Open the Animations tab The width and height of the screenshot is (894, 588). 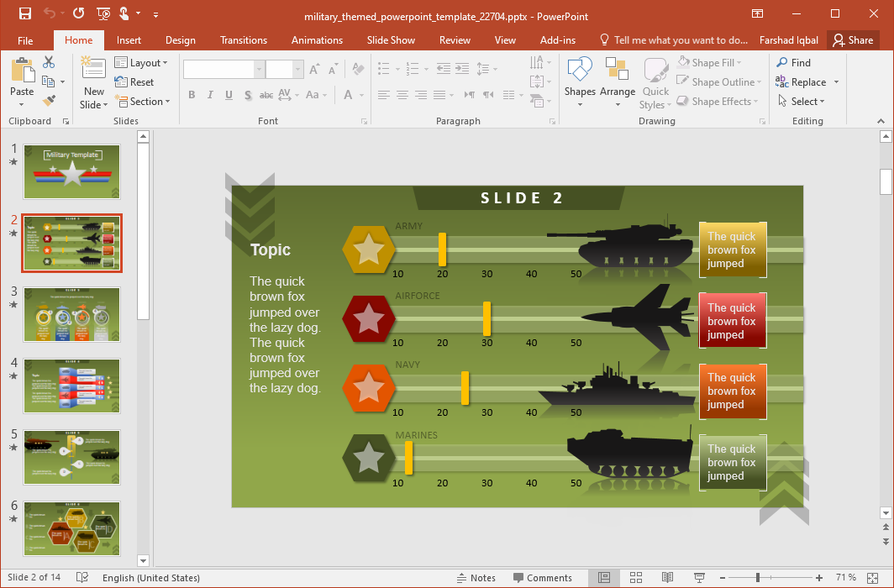point(317,39)
